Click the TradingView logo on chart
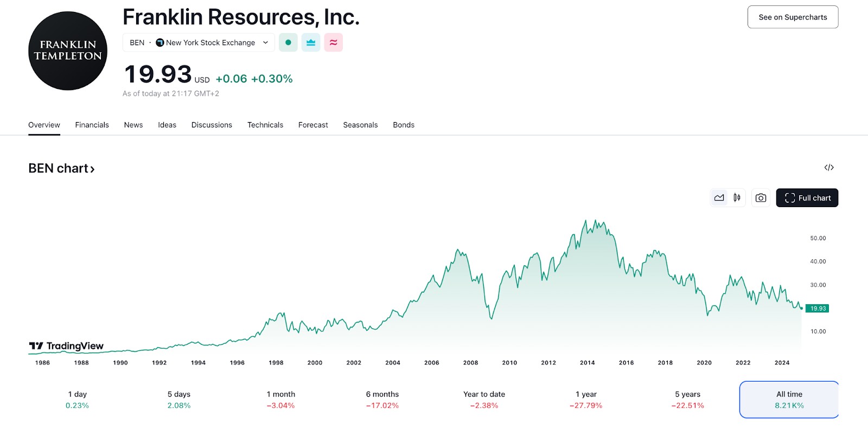The height and width of the screenshot is (430, 868). [x=66, y=346]
